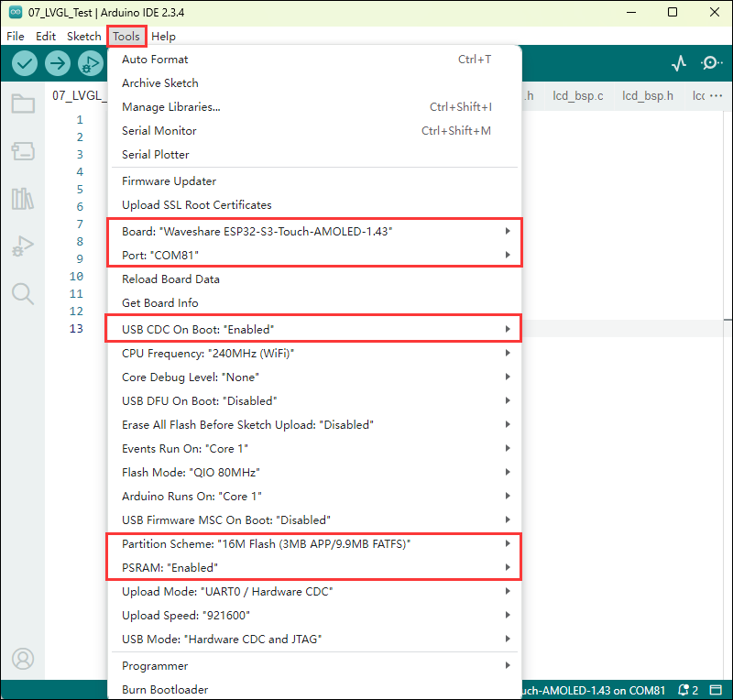The height and width of the screenshot is (700, 733).
Task: Expand the Partition Scheme submenu
Action: tap(314, 544)
